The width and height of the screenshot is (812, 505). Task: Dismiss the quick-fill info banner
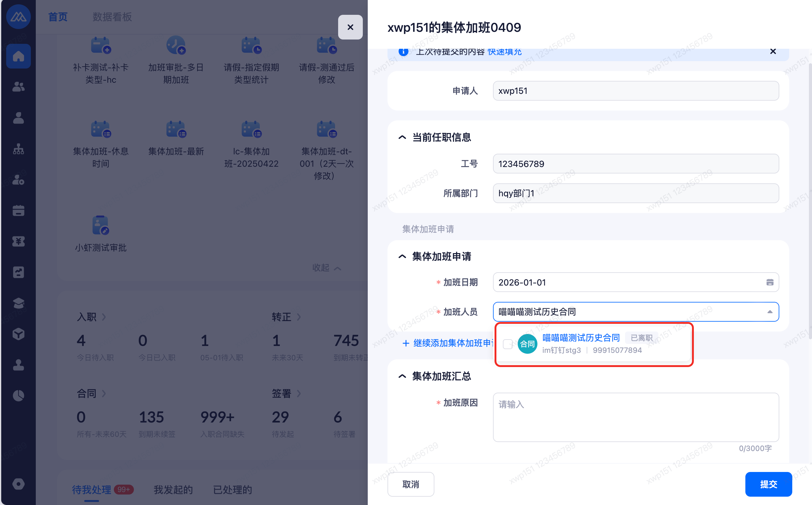coord(773,52)
